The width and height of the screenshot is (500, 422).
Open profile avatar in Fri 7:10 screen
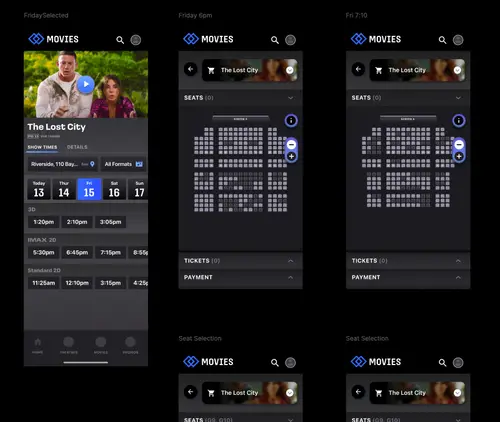[x=458, y=40]
